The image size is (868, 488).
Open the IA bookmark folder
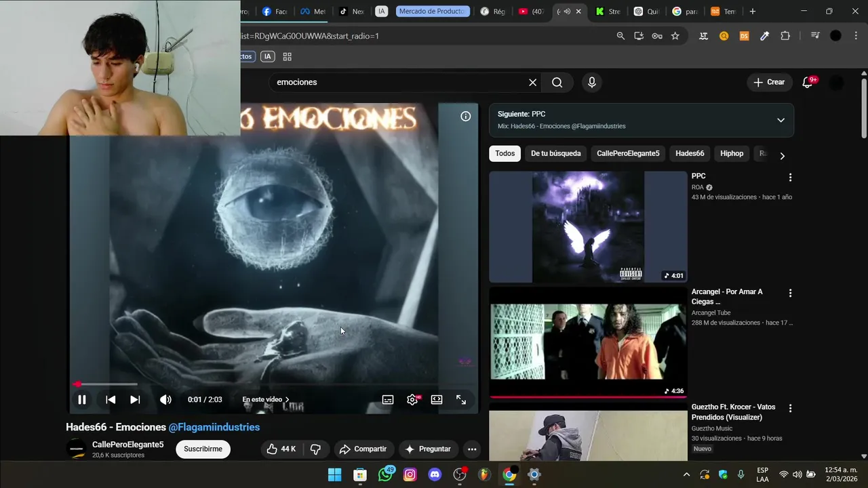click(x=268, y=57)
